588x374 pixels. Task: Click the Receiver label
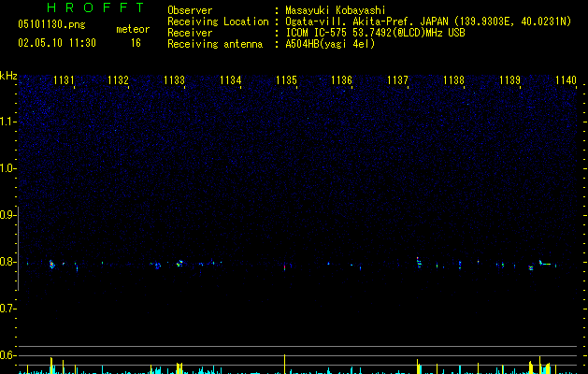click(190, 33)
